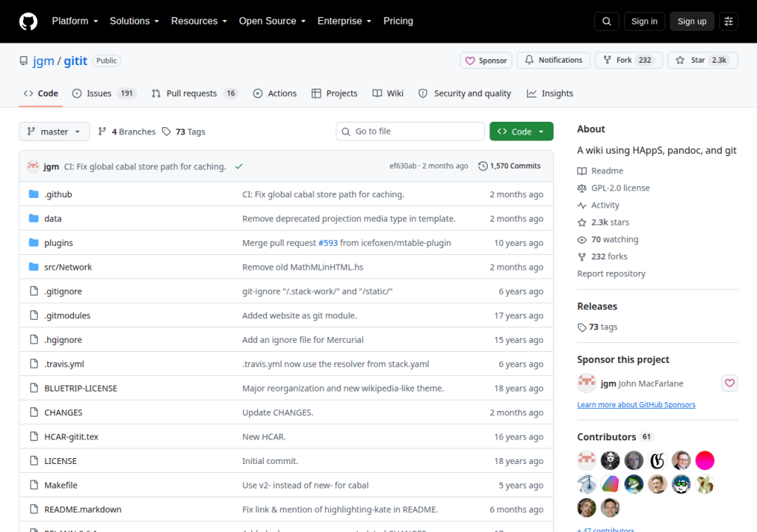
Task: Open commit hash ef630ab
Action: [x=403, y=166]
